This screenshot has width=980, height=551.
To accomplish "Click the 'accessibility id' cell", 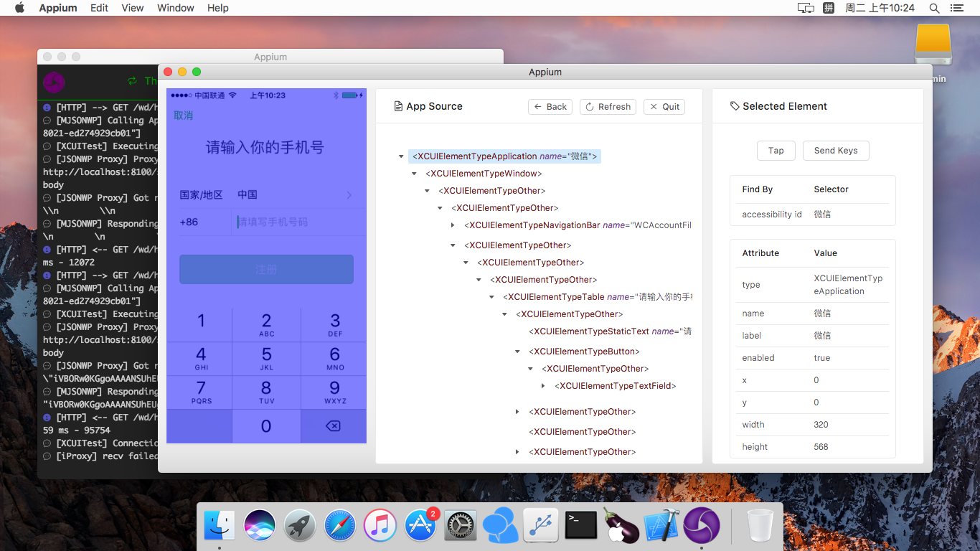I will click(772, 214).
